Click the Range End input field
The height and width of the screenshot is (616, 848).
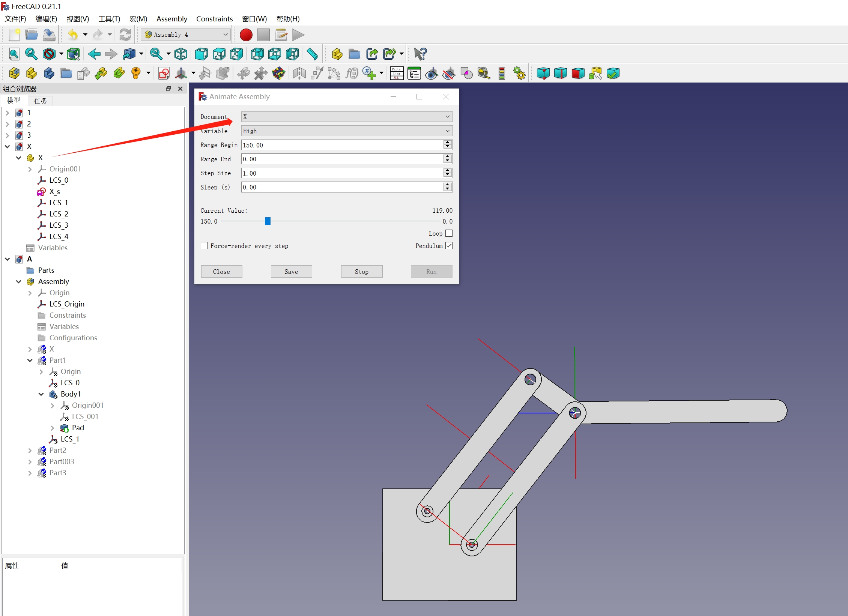pyautogui.click(x=341, y=159)
